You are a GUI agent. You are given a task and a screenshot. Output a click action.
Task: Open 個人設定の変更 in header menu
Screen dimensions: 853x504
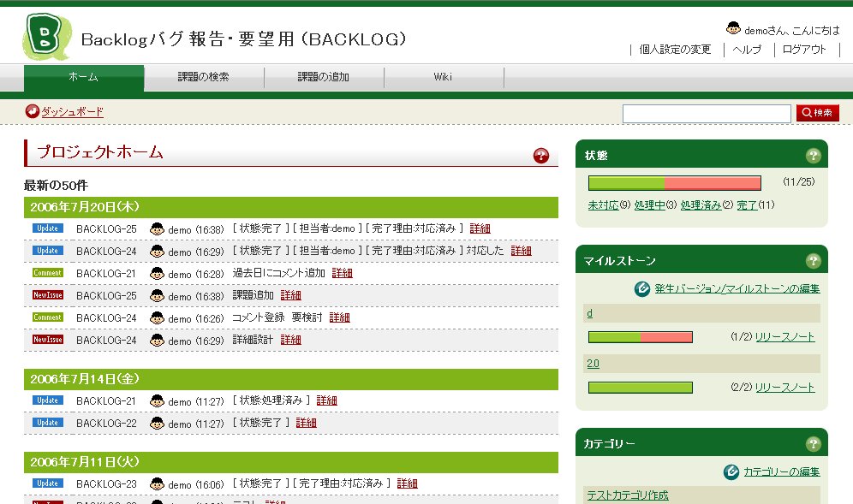click(x=675, y=50)
